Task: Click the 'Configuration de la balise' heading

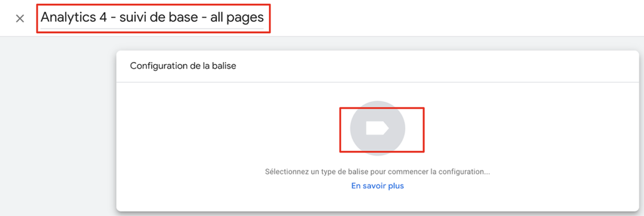Action: click(x=183, y=66)
